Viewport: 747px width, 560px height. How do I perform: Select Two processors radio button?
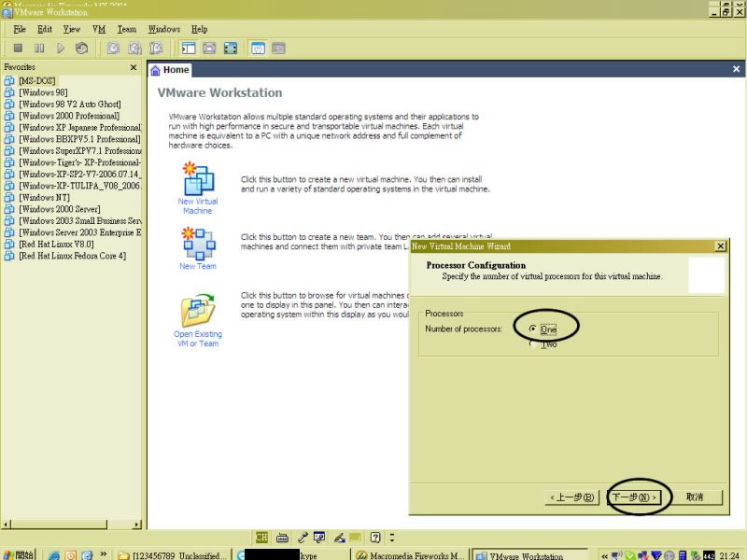coord(532,343)
